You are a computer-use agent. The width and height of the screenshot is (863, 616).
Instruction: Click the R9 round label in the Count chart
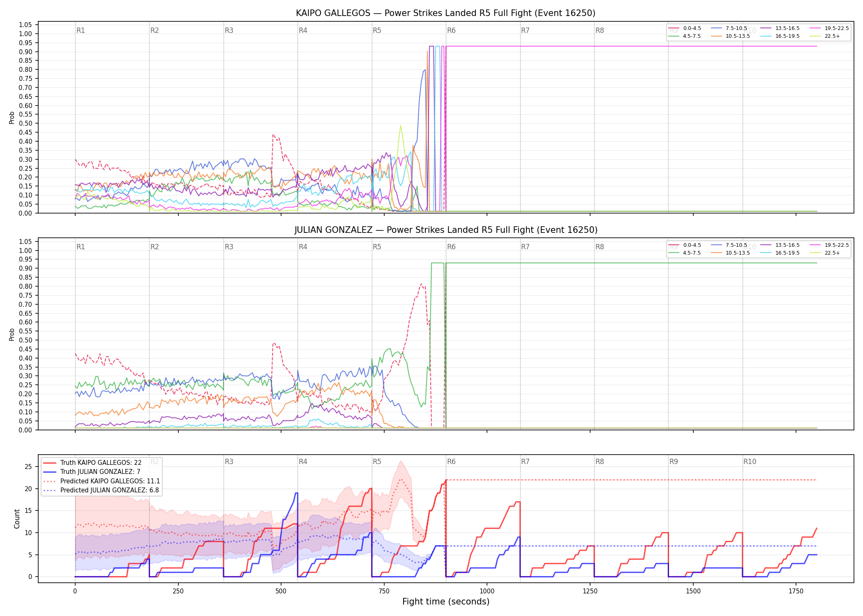tap(674, 462)
